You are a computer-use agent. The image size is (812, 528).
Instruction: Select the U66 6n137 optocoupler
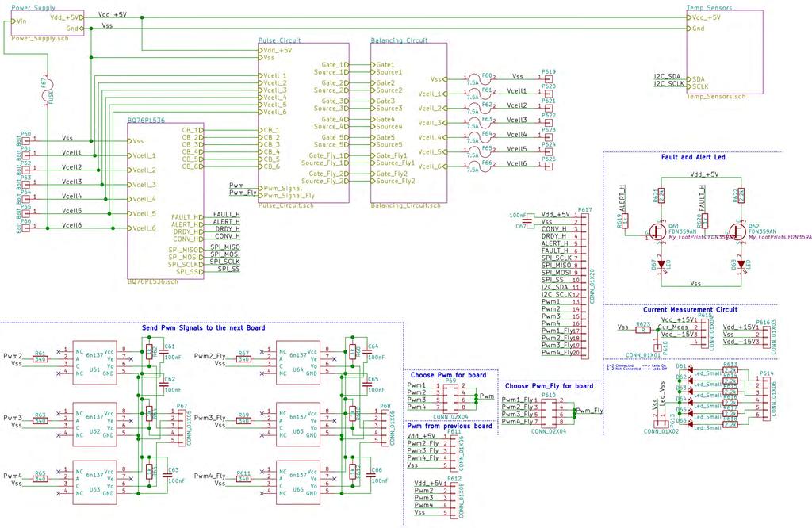point(298,483)
